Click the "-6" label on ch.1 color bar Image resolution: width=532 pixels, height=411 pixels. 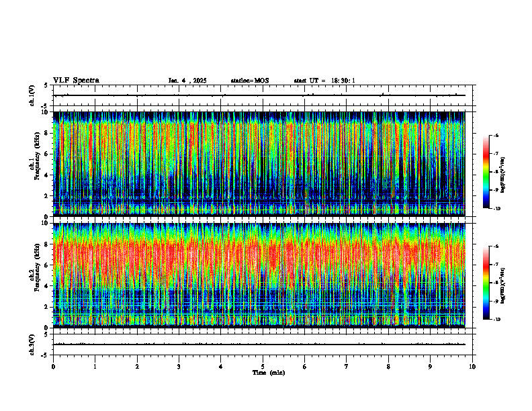coord(496,136)
